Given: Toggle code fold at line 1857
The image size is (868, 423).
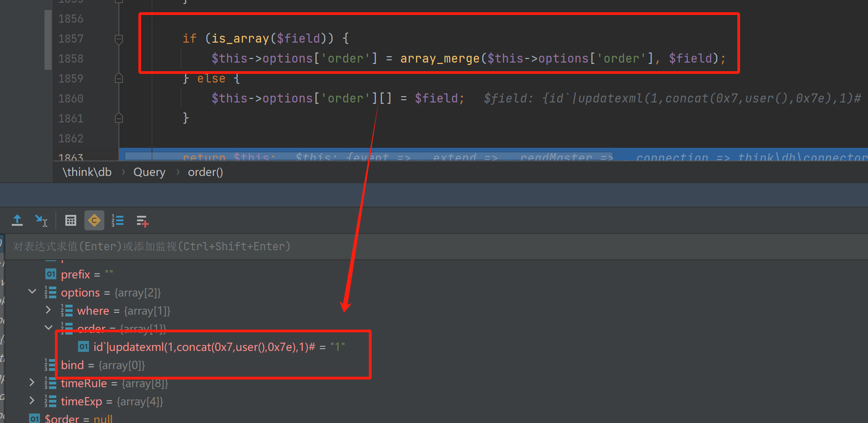Looking at the screenshot, I should (x=119, y=39).
